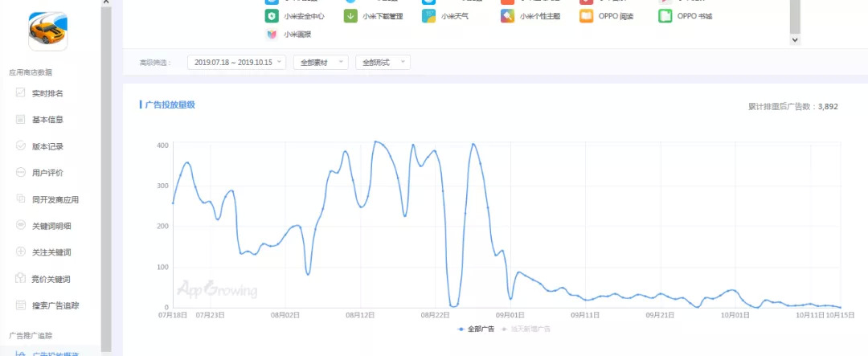Select the 小米画报 icon
This screenshot has width=868, height=356.
click(x=272, y=35)
